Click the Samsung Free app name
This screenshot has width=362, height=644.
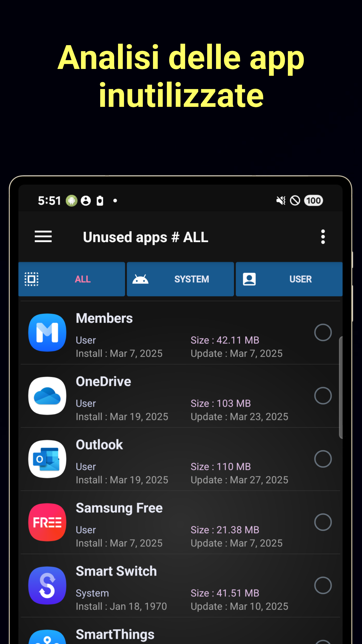(119, 508)
